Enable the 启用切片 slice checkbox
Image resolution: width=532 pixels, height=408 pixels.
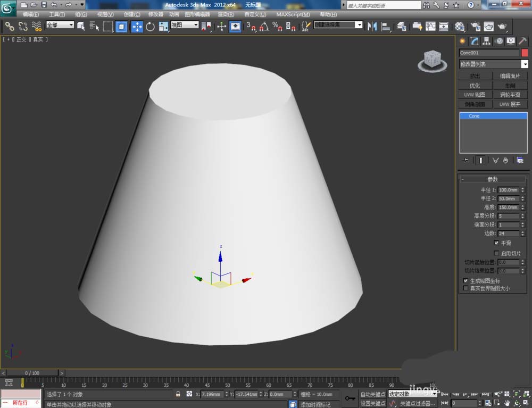(496, 253)
